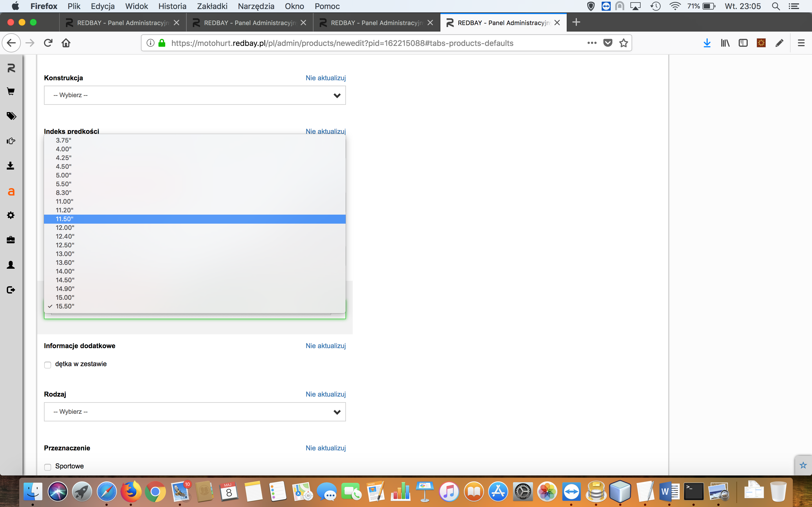812x507 pixels.
Task: Click Nie aktualizuj beside Informacje dodatkowe
Action: click(325, 346)
